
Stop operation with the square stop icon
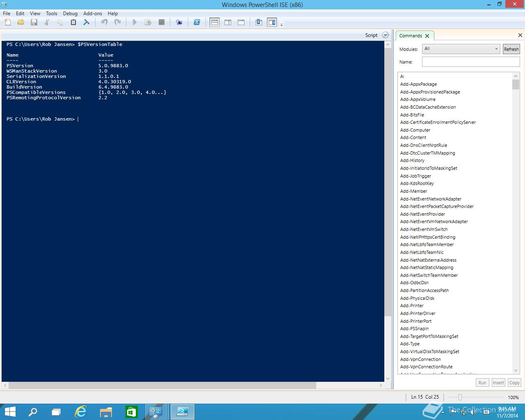pyautogui.click(x=162, y=23)
